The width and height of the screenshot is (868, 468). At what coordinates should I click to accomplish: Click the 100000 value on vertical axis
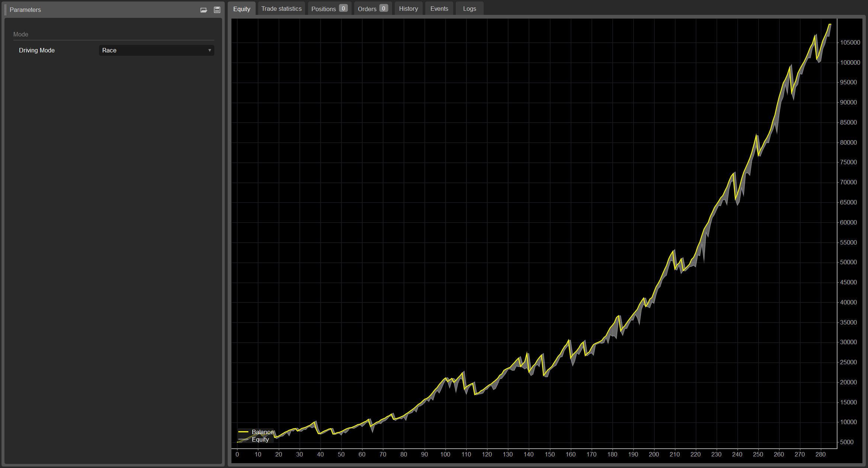(x=850, y=62)
